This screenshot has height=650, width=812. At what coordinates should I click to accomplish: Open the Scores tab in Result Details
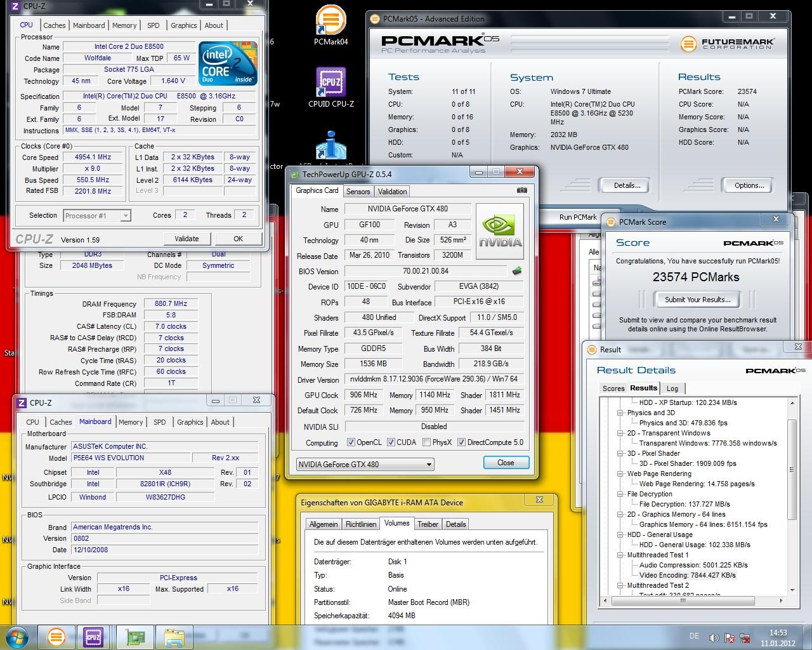(613, 388)
